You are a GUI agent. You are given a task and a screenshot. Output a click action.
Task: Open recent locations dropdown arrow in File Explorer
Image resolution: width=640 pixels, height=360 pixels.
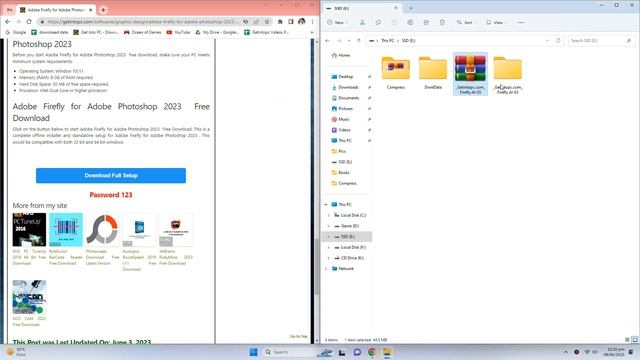coord(349,40)
